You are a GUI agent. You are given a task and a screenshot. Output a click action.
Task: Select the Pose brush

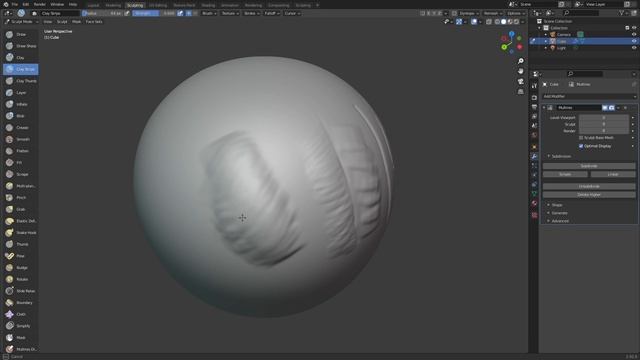[20, 256]
